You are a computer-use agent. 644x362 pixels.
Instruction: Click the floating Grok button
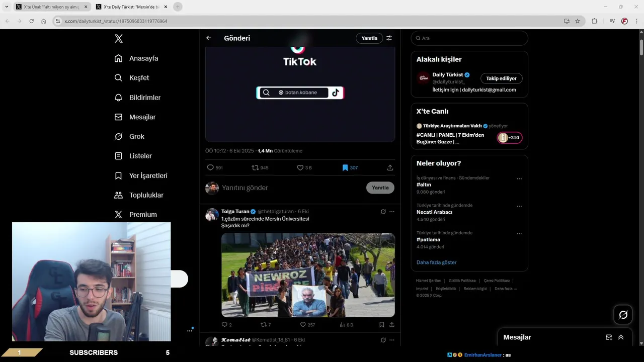[x=623, y=315]
